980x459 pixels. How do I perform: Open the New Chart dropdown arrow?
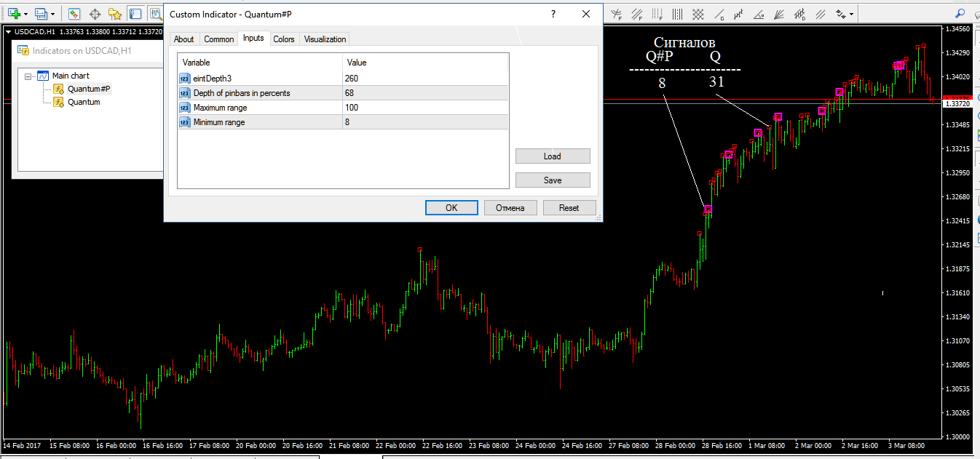point(25,14)
